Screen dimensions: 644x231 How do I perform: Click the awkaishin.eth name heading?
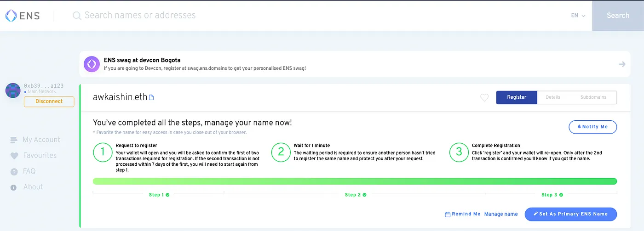click(120, 97)
